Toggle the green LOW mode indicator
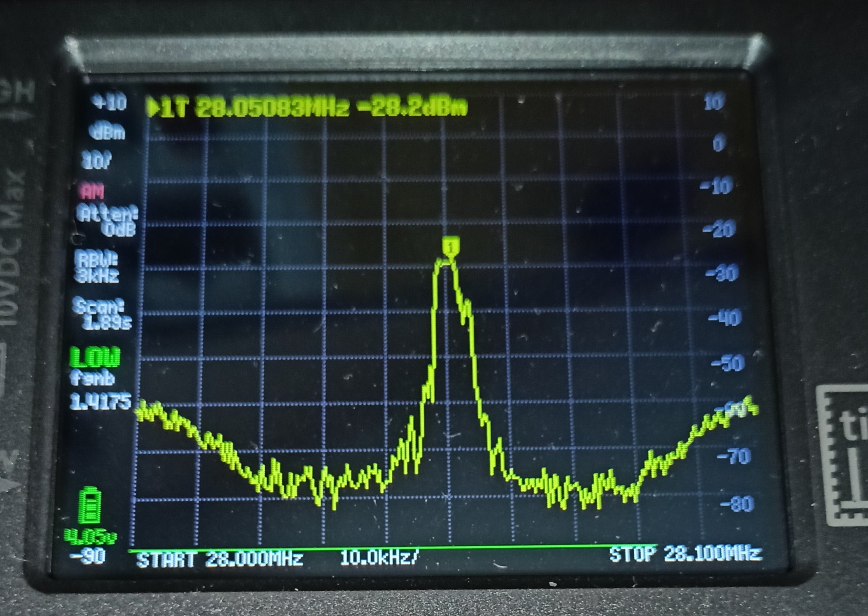This screenshot has height=616, width=868. tap(95, 358)
